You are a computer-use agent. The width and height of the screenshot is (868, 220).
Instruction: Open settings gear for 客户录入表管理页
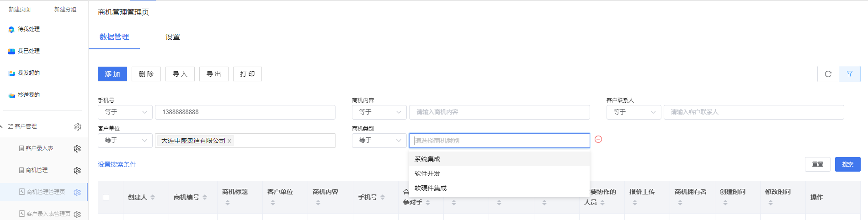click(x=77, y=214)
